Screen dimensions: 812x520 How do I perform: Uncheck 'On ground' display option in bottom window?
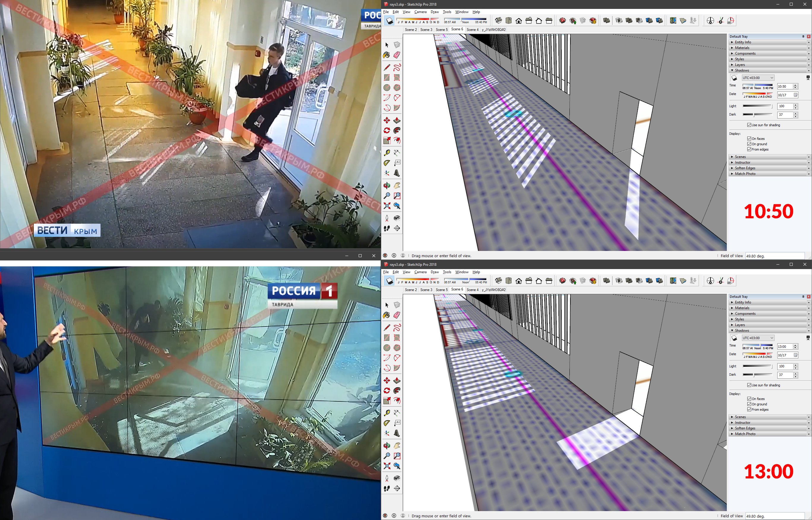749,404
